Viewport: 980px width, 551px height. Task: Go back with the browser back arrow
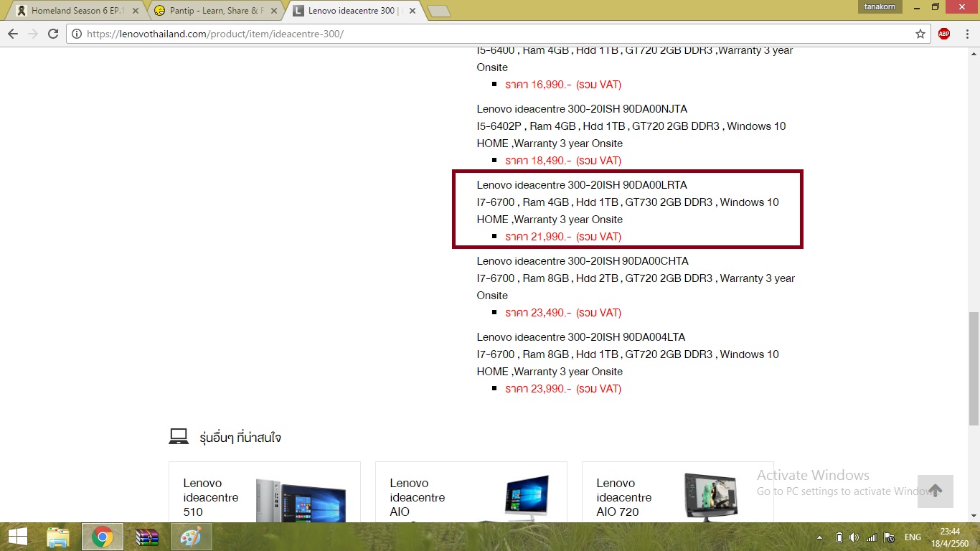13,34
